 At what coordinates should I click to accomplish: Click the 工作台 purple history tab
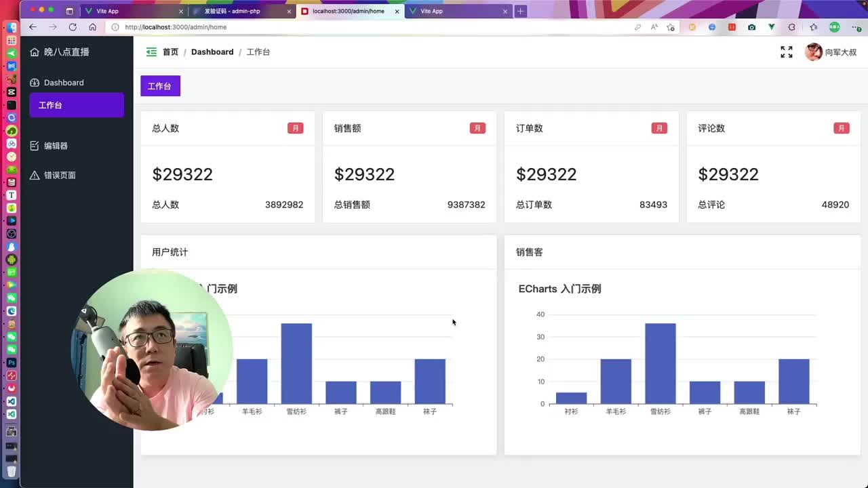pos(160,86)
